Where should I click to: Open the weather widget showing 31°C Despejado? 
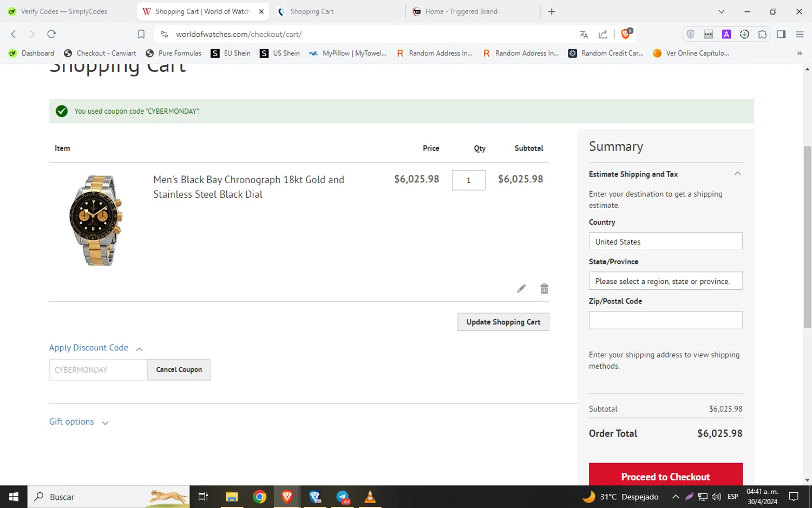click(621, 497)
